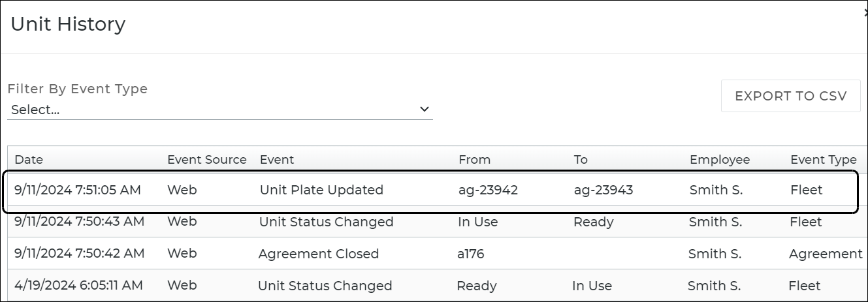Image resolution: width=868 pixels, height=302 pixels.
Task: Select the Unit Plate Updated row
Action: (x=321, y=190)
